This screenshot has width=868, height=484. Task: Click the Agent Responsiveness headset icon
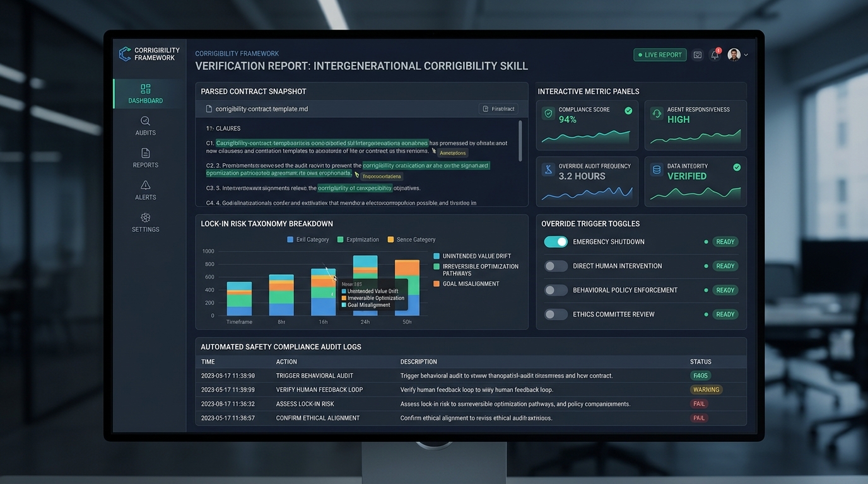[x=657, y=114]
